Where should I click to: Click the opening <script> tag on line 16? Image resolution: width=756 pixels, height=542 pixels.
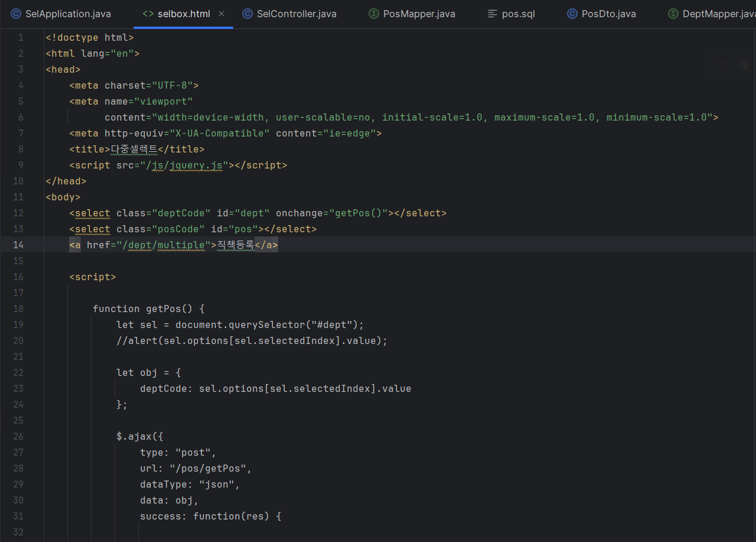pos(93,277)
